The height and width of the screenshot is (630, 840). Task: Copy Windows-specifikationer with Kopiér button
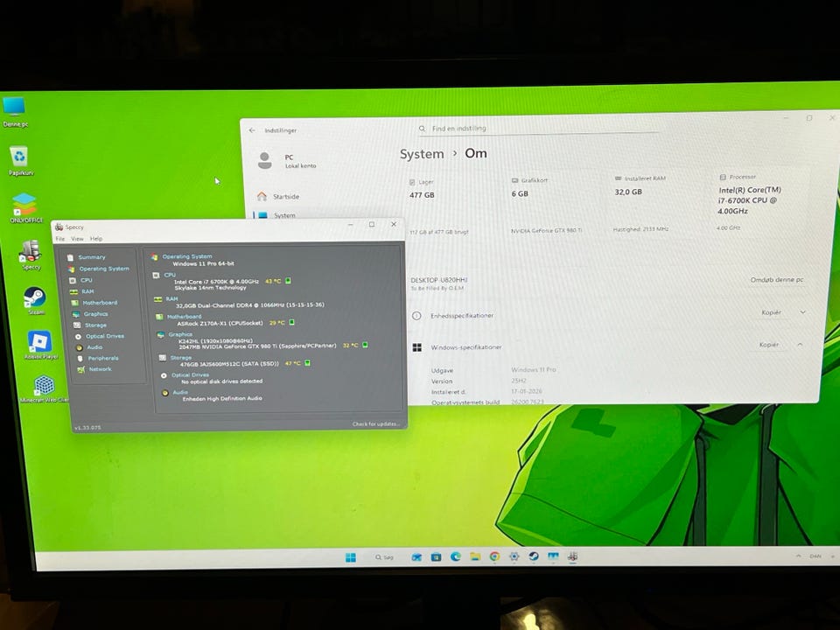click(x=769, y=345)
